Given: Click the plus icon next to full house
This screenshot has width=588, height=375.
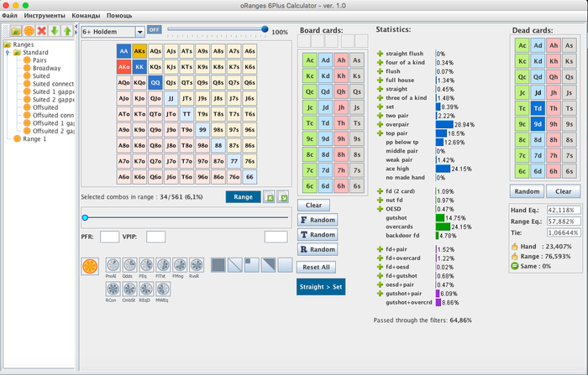Looking at the screenshot, I should pos(380,81).
